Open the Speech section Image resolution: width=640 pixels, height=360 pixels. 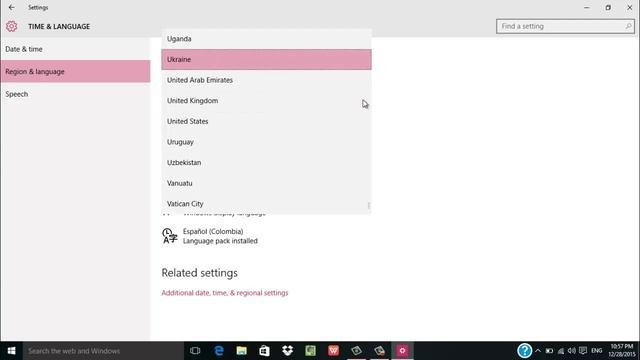76,94
